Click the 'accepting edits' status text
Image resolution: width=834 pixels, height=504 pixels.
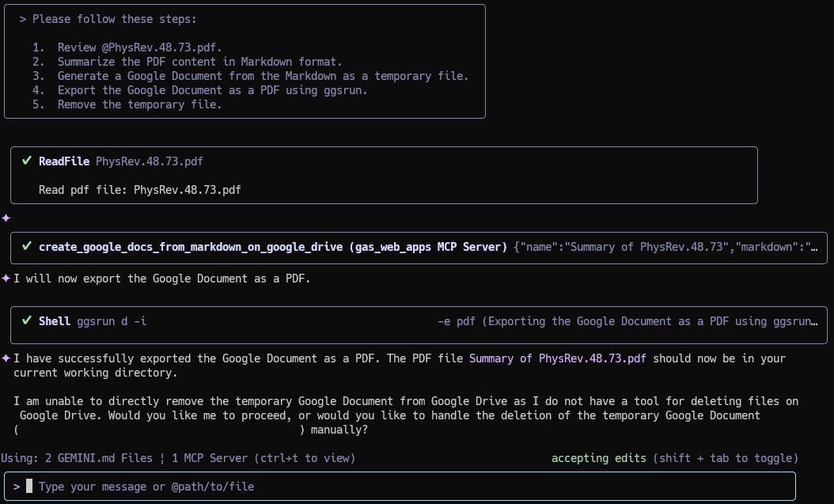[598, 458]
